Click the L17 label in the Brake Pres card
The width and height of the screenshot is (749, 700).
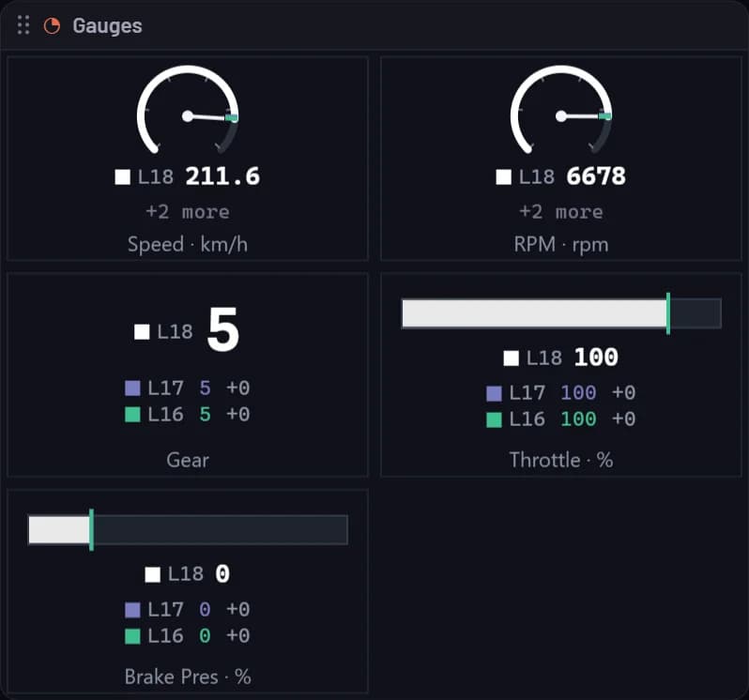[165, 610]
